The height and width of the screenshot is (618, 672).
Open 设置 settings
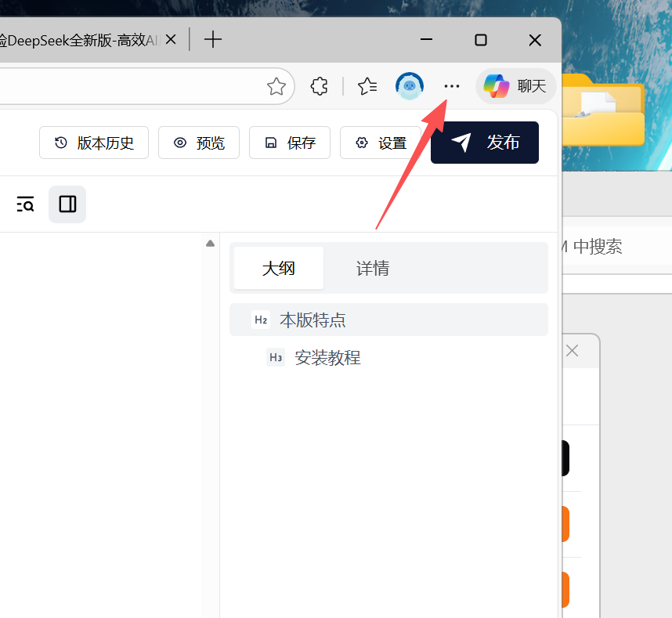coord(381,143)
